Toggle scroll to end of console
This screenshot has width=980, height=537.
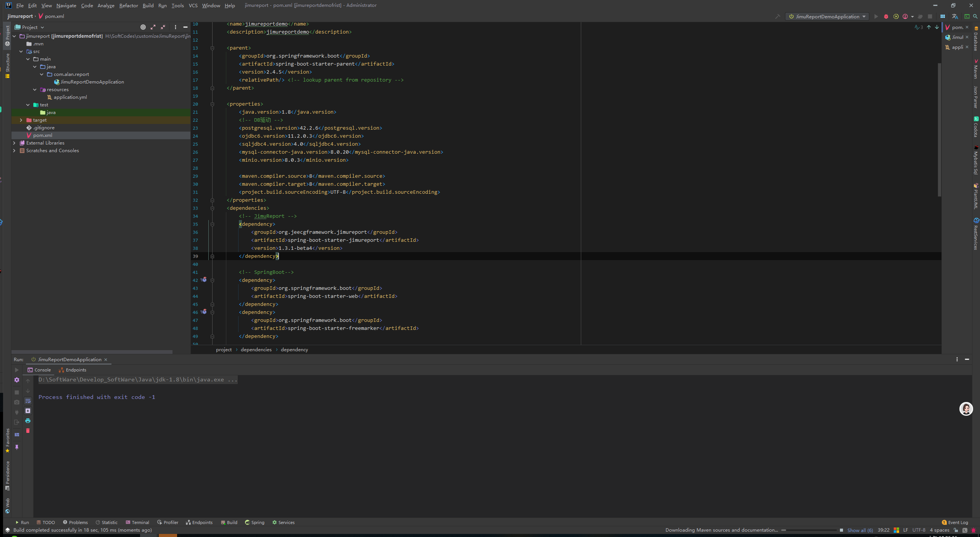click(x=28, y=411)
